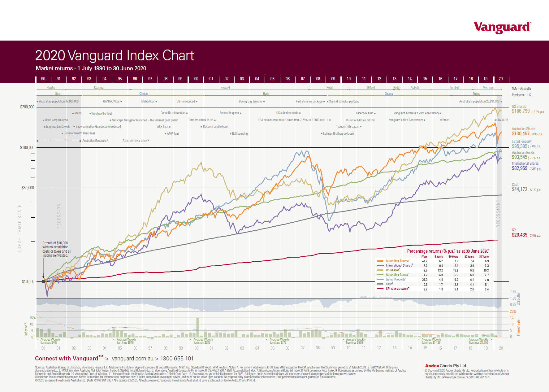Click the 'COVID-19' event label
The width and height of the screenshot is (549, 392).
[x=502, y=120]
